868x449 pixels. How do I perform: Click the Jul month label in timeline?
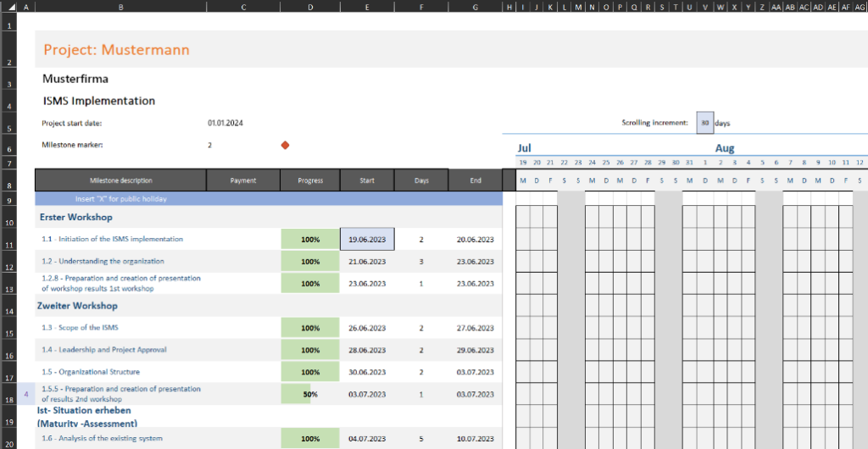(525, 148)
